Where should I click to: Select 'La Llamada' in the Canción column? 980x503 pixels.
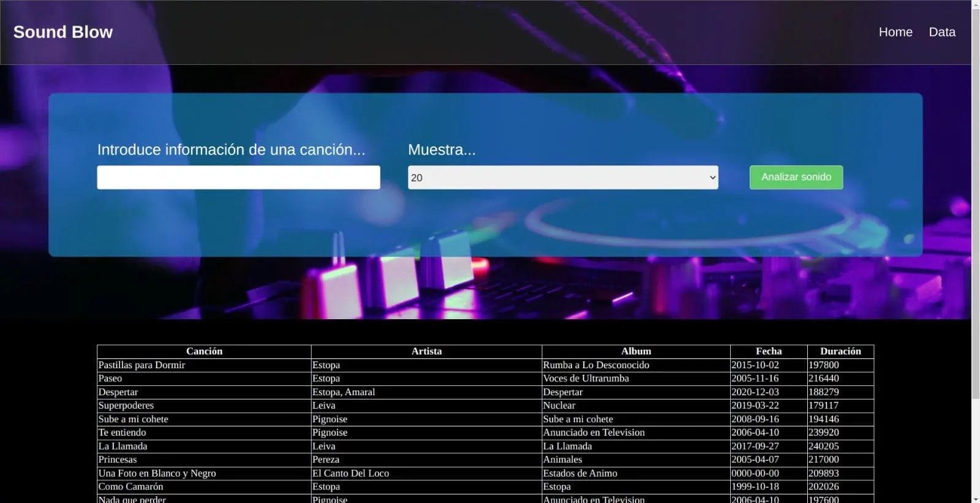pos(204,446)
